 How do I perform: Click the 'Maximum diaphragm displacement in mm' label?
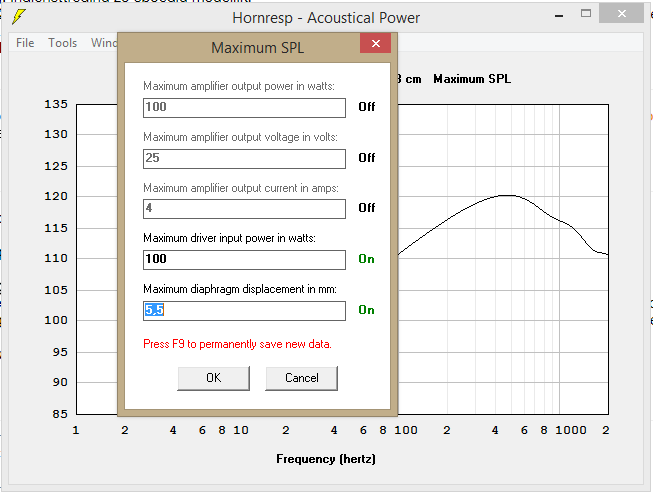(x=240, y=289)
